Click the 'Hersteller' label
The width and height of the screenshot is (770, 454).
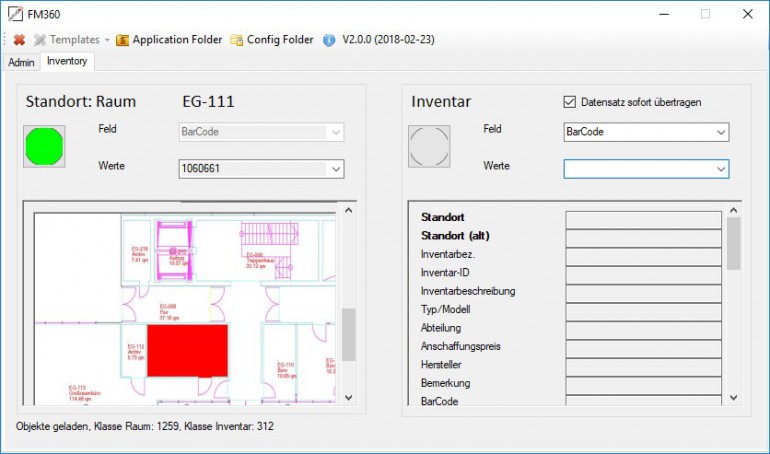point(441,365)
